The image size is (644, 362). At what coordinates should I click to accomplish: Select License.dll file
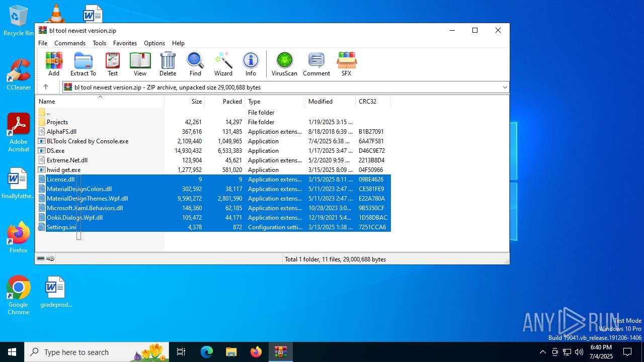tap(214, 179)
